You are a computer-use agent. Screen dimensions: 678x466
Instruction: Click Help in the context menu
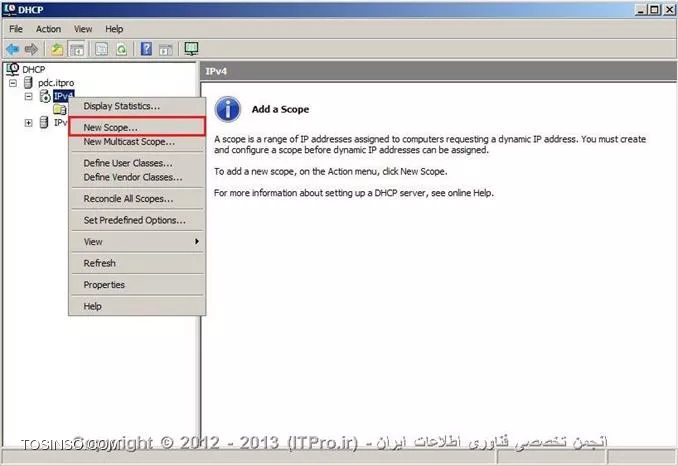point(137,306)
